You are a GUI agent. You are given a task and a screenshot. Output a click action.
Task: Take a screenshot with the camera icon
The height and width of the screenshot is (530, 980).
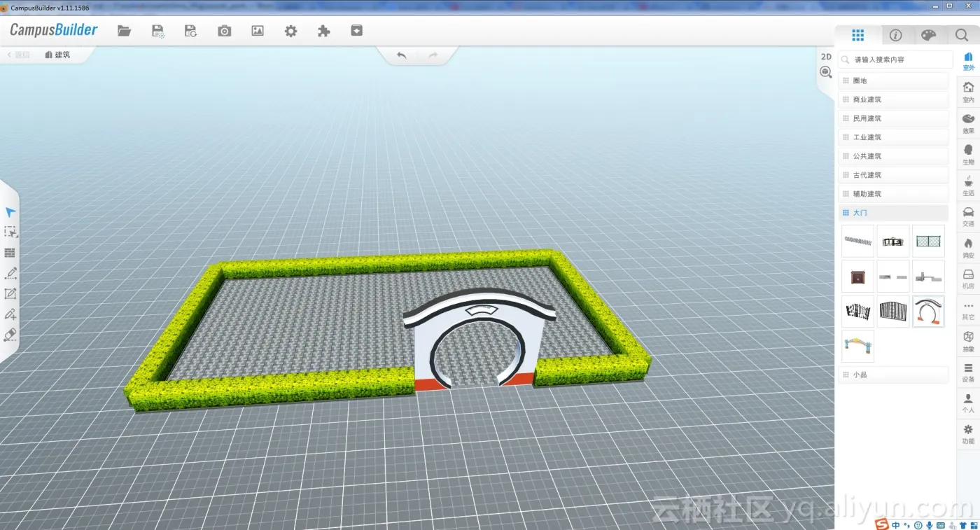(x=224, y=31)
